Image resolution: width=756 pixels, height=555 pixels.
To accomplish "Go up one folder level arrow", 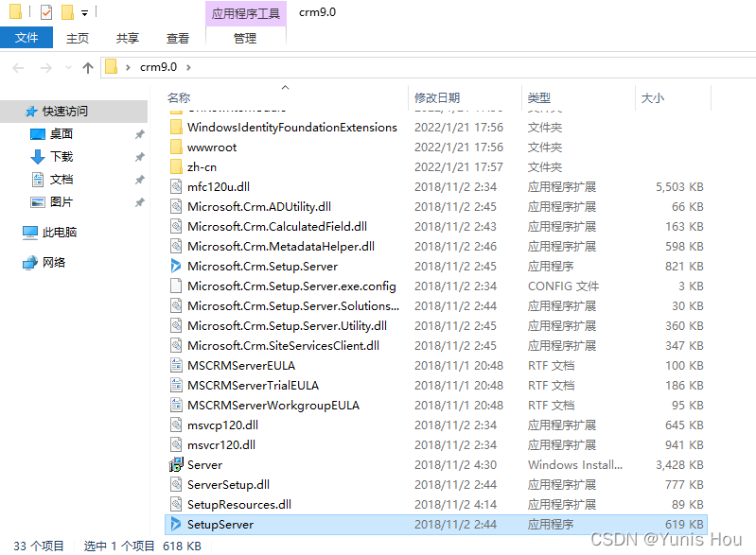I will [87, 68].
